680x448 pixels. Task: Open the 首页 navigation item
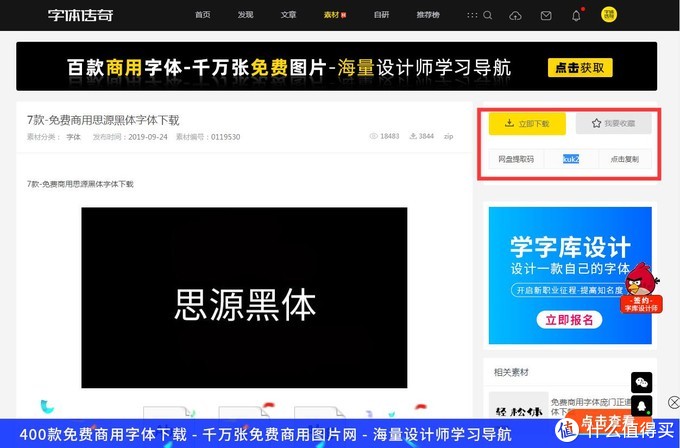(203, 15)
